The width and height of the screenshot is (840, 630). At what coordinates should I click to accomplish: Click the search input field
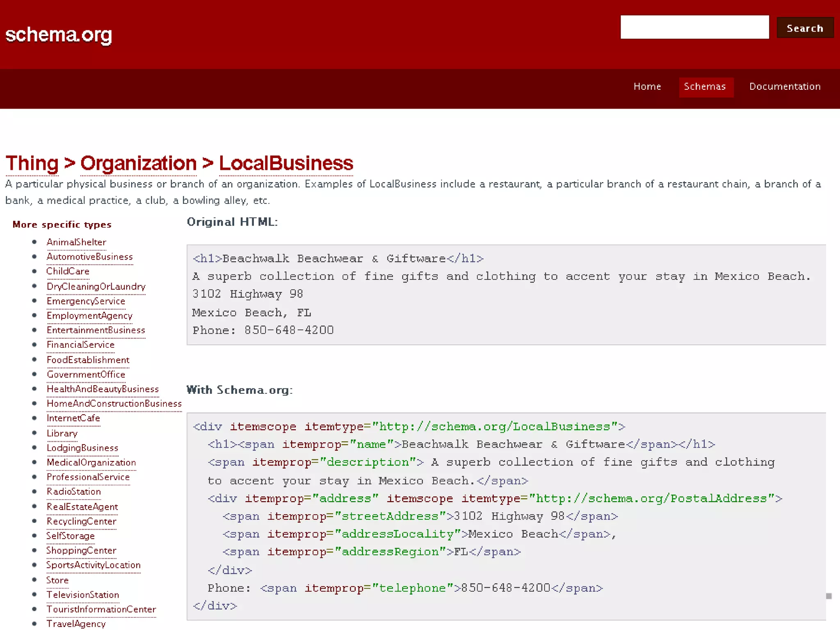click(694, 27)
